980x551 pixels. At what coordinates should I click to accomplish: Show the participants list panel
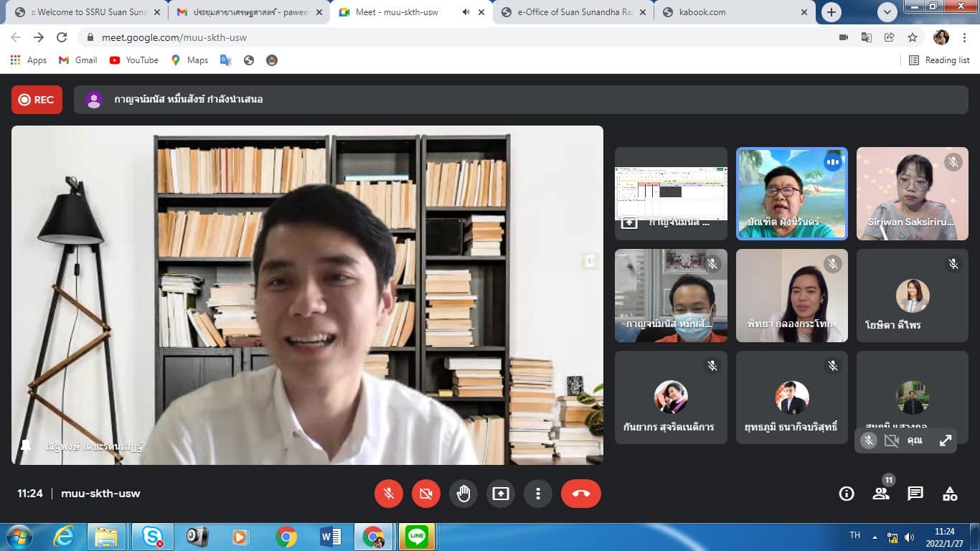[x=881, y=494]
